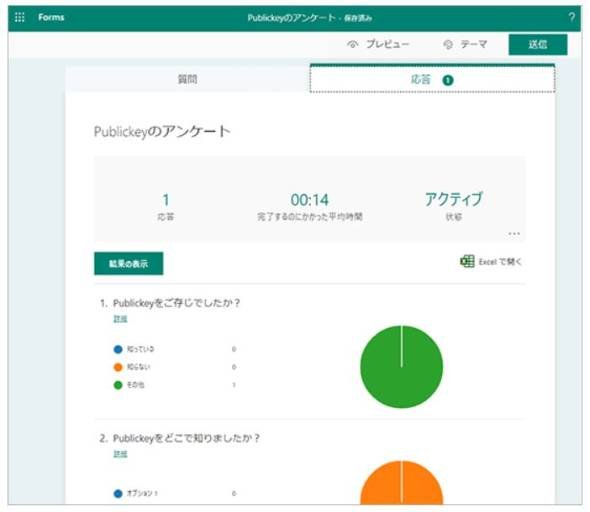590x512 pixels.
Task: Click the response count 1 above 応答
Action: pyautogui.click(x=166, y=200)
